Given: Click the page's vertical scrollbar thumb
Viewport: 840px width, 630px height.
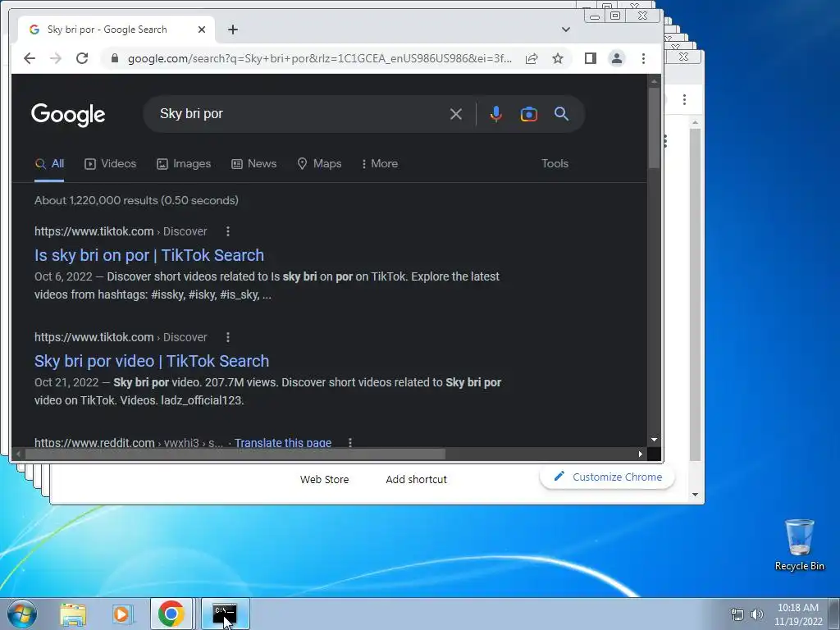Looking at the screenshot, I should [x=654, y=127].
